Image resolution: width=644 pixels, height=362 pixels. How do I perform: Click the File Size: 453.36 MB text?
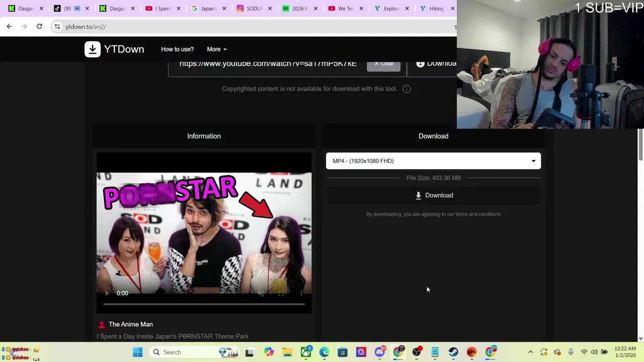pyautogui.click(x=433, y=178)
